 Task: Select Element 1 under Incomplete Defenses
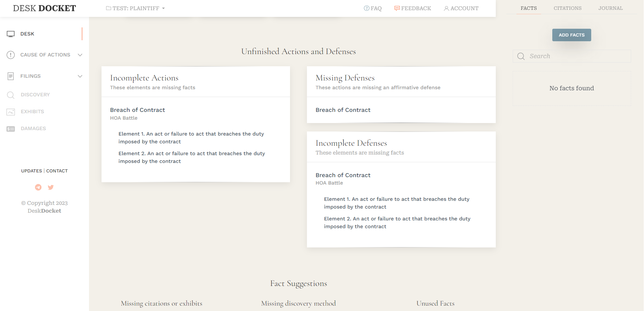pos(397,203)
